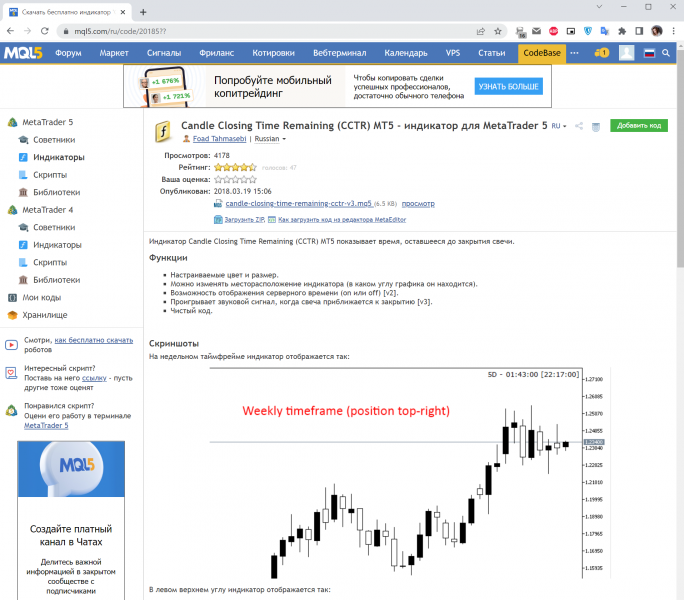The image size is (684, 600).
Task: Open the MQL5 paid channel ad
Action: [x=71, y=520]
